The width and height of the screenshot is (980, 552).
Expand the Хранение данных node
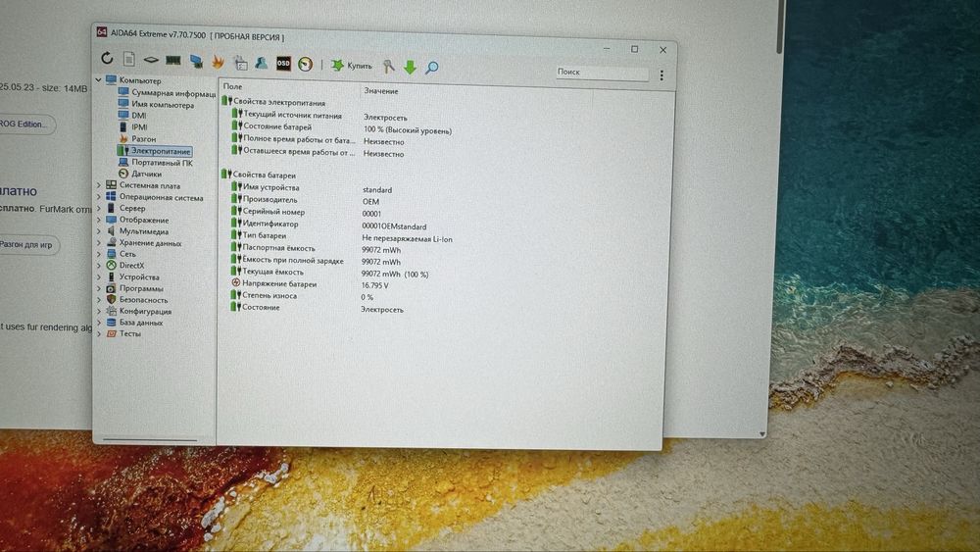coord(99,242)
